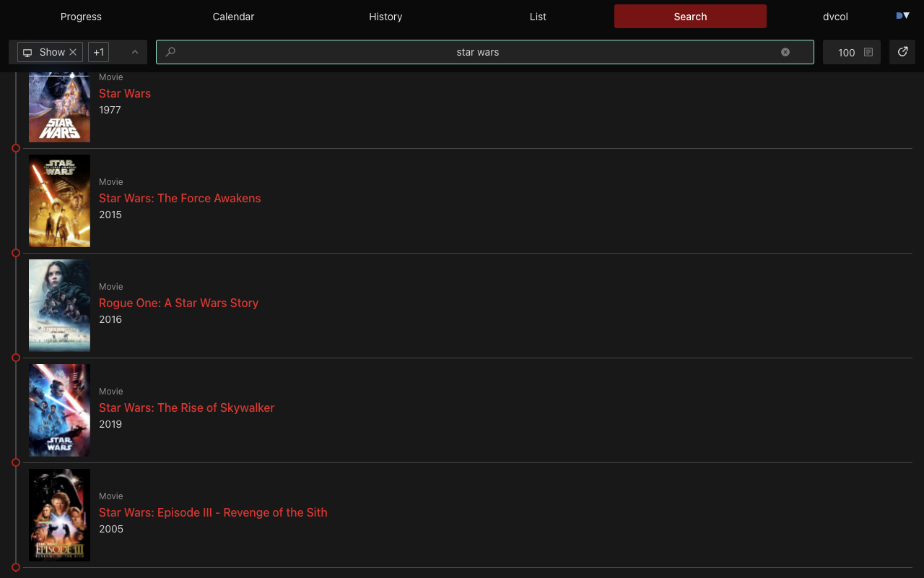The width and height of the screenshot is (924, 578).
Task: Clear the search field via the circled X icon
Action: 785,51
